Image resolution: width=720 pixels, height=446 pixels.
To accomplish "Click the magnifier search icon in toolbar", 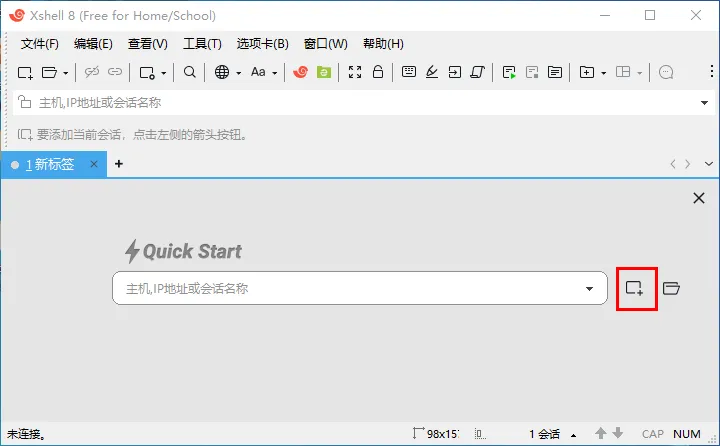I will (190, 72).
